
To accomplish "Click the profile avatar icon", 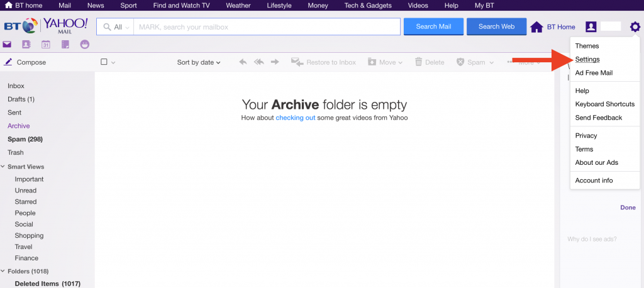I will 591,26.
